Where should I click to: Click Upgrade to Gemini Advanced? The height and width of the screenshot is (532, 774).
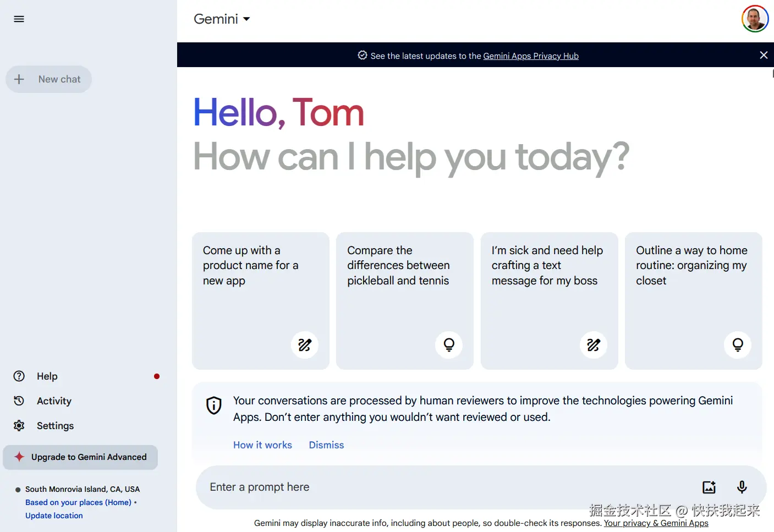tap(80, 457)
